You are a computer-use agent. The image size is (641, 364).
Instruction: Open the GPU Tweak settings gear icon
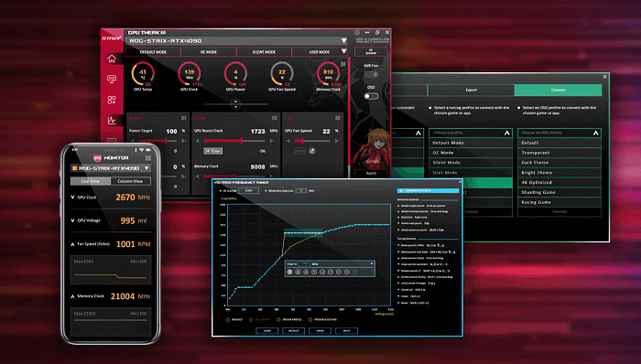(x=357, y=32)
